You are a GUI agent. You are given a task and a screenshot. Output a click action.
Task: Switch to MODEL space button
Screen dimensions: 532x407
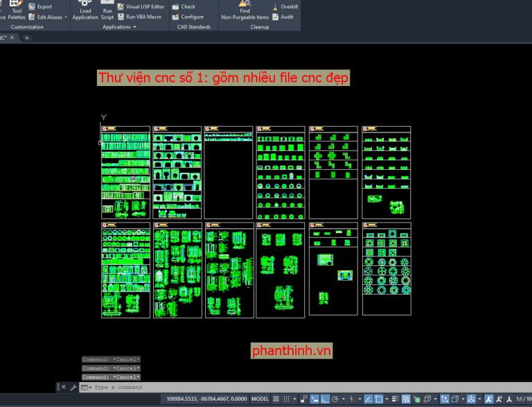point(260,399)
